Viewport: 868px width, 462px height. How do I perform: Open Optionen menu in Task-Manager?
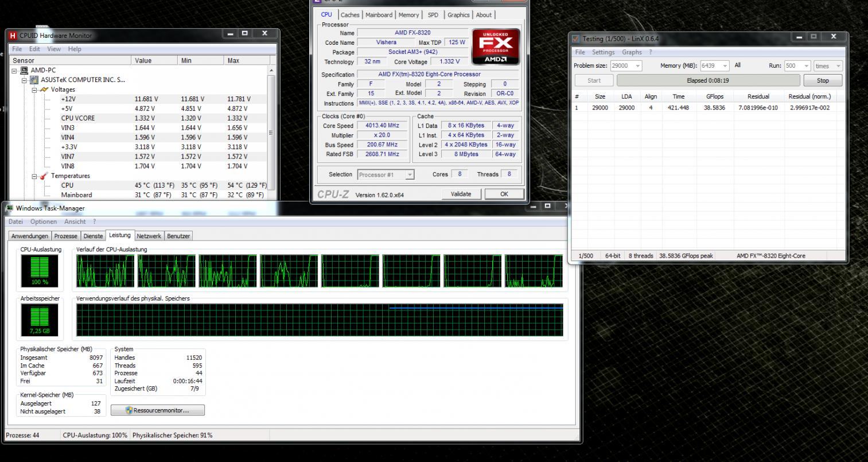[x=44, y=222]
